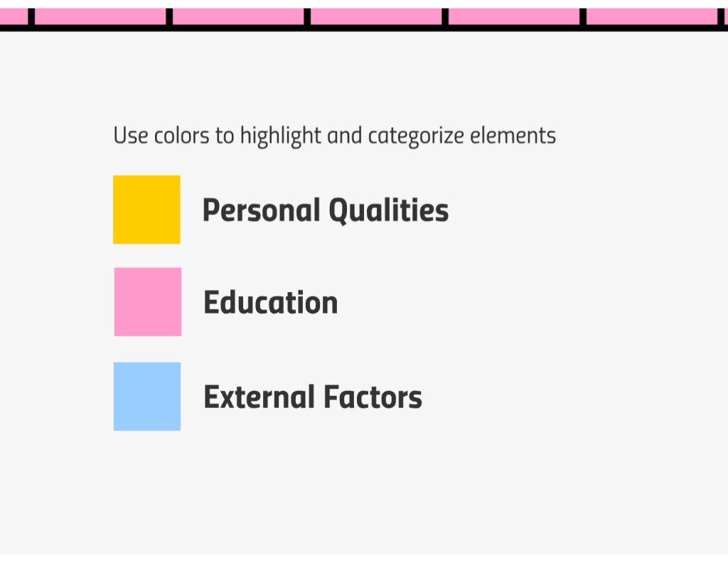Select the thick black line under pink row

click(364, 28)
